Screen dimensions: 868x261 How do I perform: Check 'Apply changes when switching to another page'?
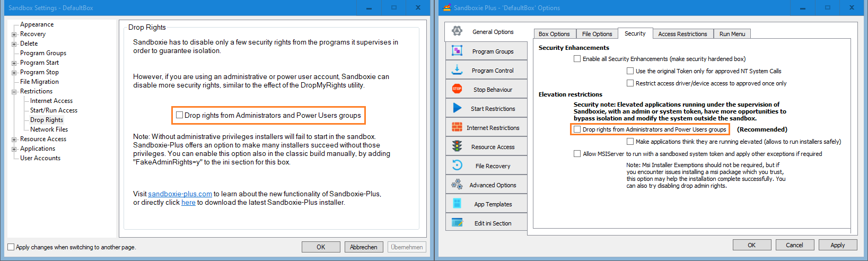click(x=11, y=247)
